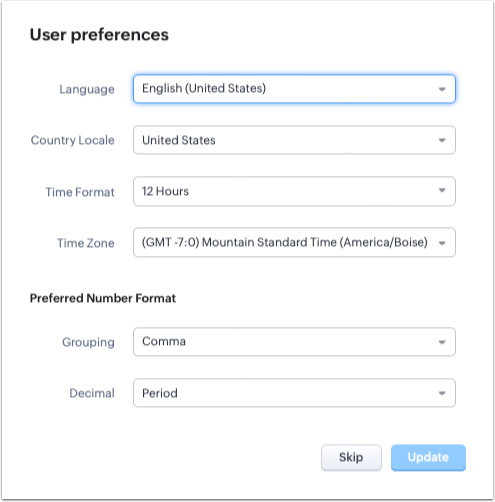
Task: Click the Decimal dropdown arrow
Action: (x=442, y=393)
